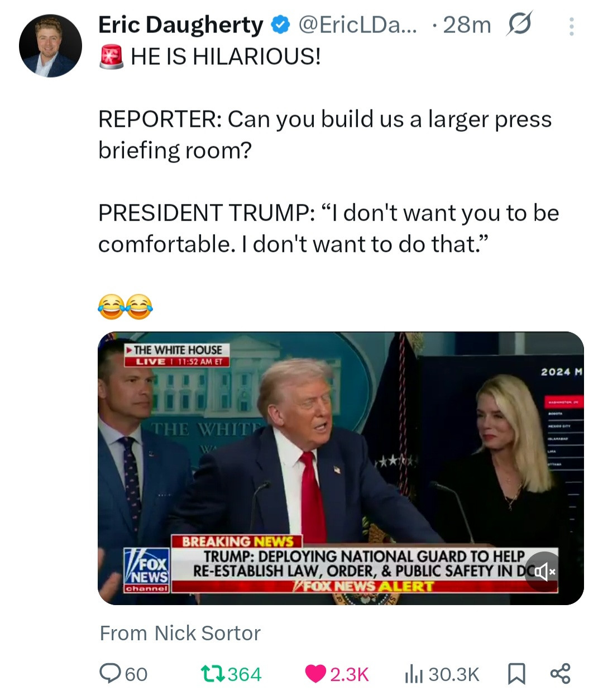Viewport: 603px width, 700px height.
Task: Click the 2.3K likes count
Action: point(350,674)
